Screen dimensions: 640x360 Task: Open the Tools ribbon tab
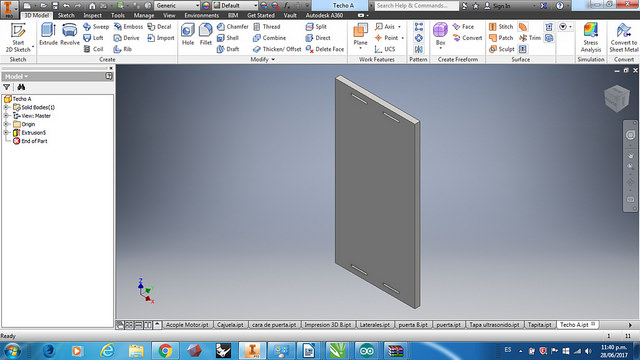118,16
